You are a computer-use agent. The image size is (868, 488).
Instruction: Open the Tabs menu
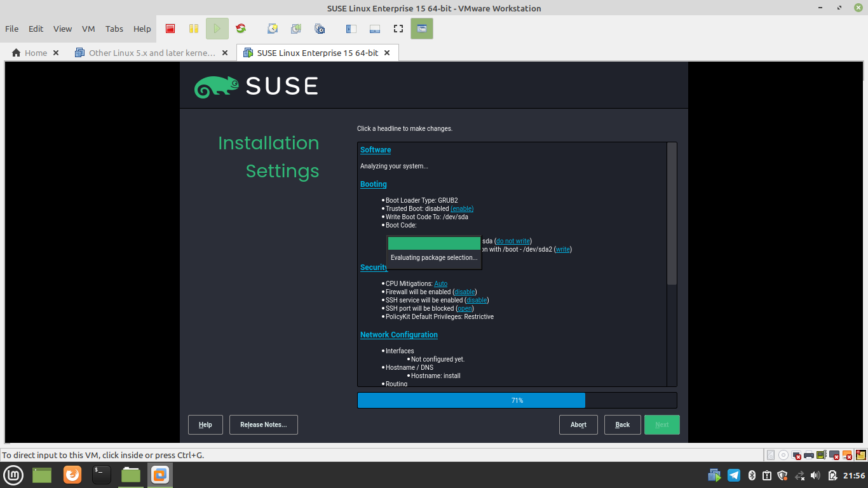(114, 29)
